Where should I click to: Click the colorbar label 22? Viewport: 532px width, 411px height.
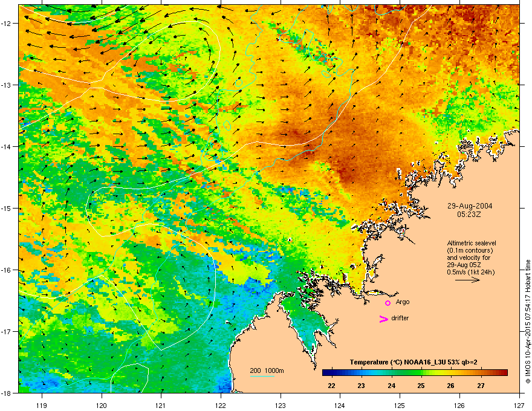click(331, 386)
